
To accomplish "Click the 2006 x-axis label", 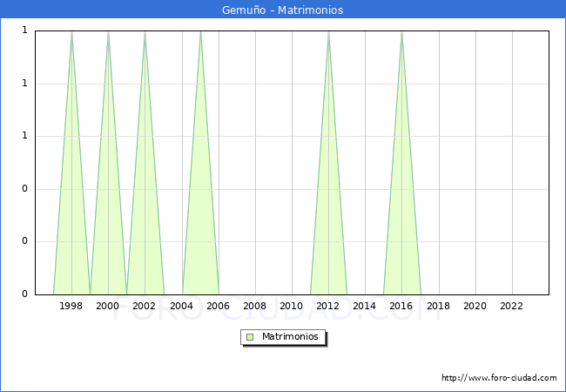I will (x=218, y=306).
